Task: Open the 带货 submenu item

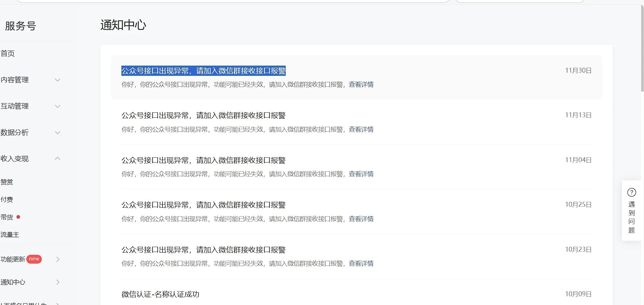Action: click(7, 217)
